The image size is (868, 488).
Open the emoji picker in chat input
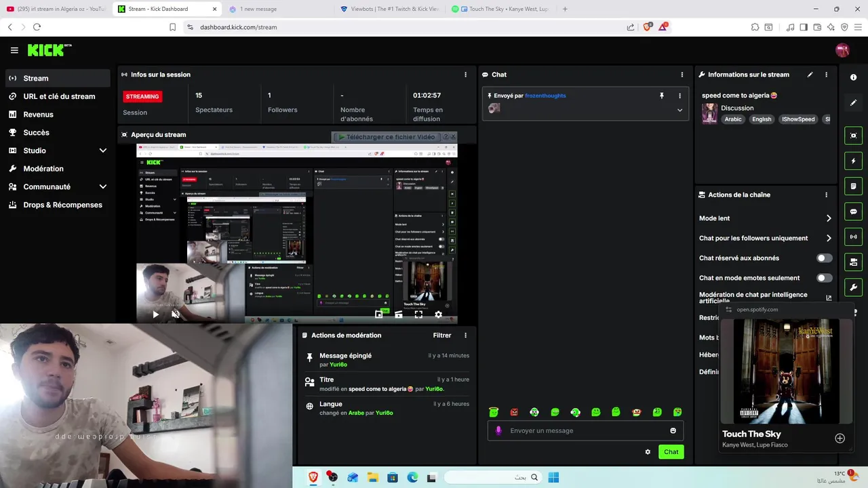673,430
